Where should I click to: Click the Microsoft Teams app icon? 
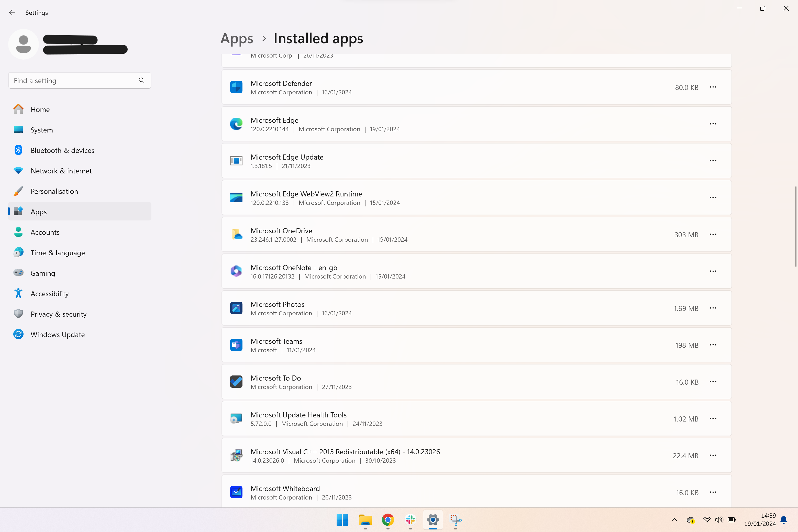pyautogui.click(x=236, y=345)
